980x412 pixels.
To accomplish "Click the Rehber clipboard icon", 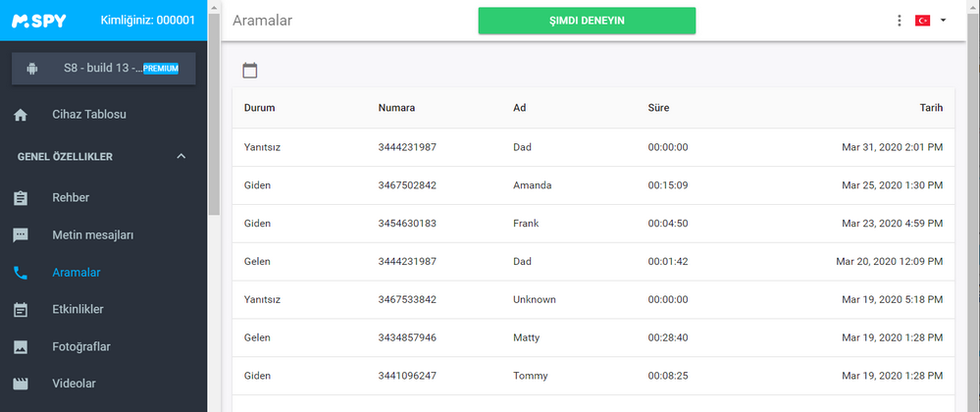I will coord(21,198).
